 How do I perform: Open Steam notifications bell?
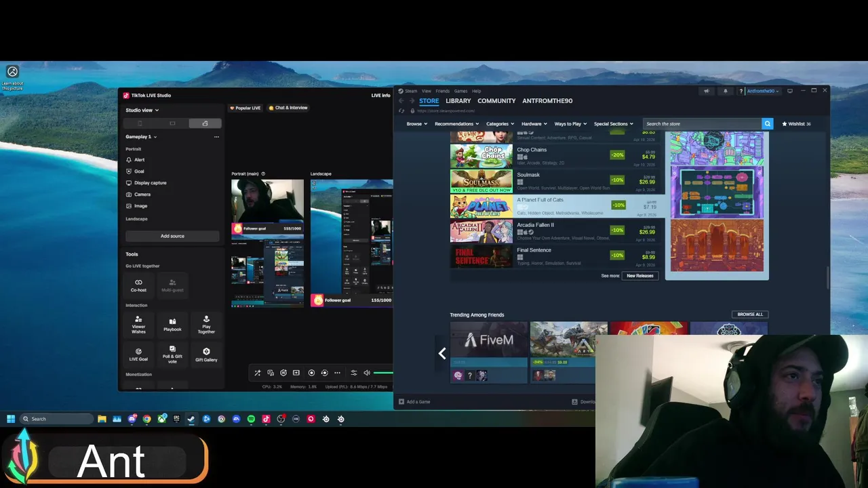click(x=725, y=91)
